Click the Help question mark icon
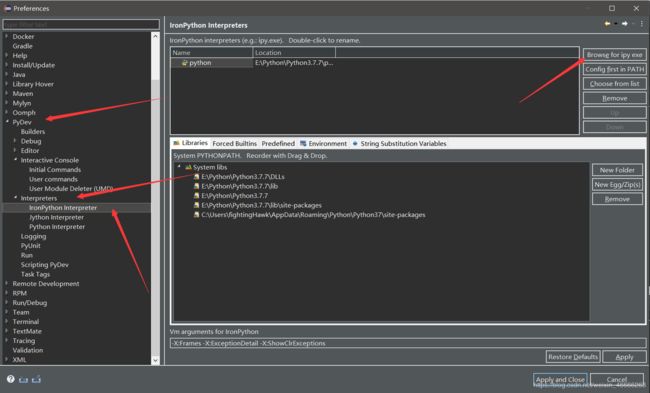The image size is (650, 393). (x=11, y=379)
